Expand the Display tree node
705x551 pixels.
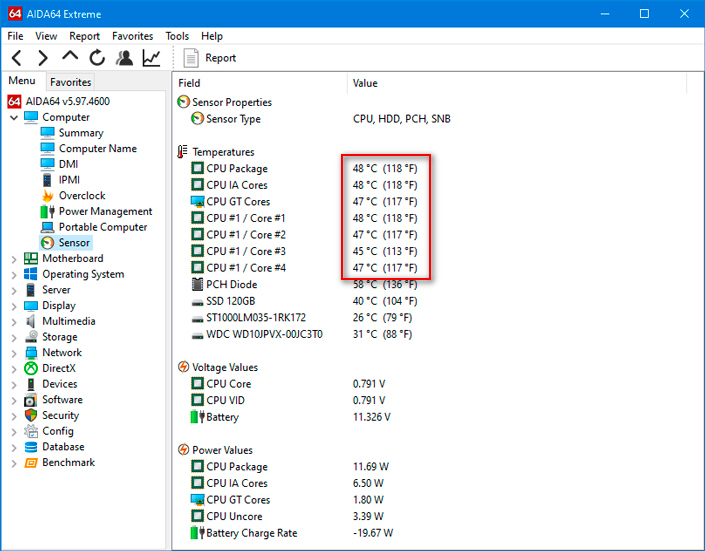tap(14, 306)
